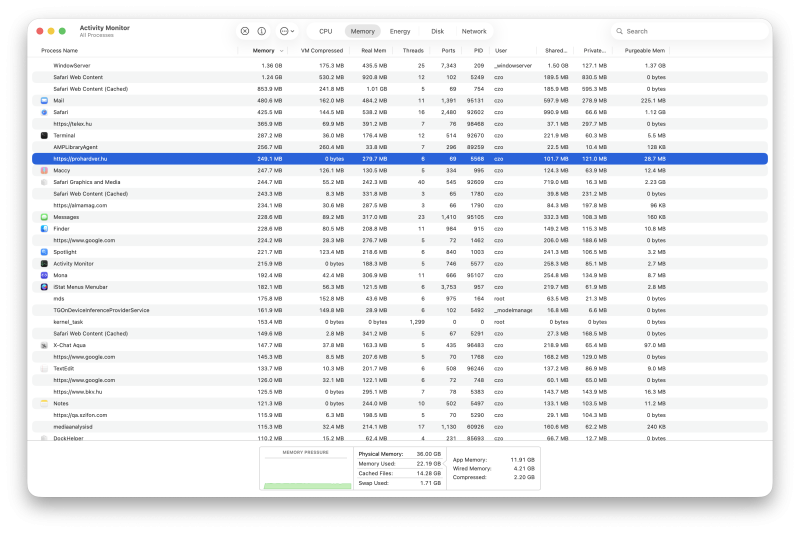This screenshot has width=800, height=533.
Task: Select the mds process row
Action: (400, 299)
